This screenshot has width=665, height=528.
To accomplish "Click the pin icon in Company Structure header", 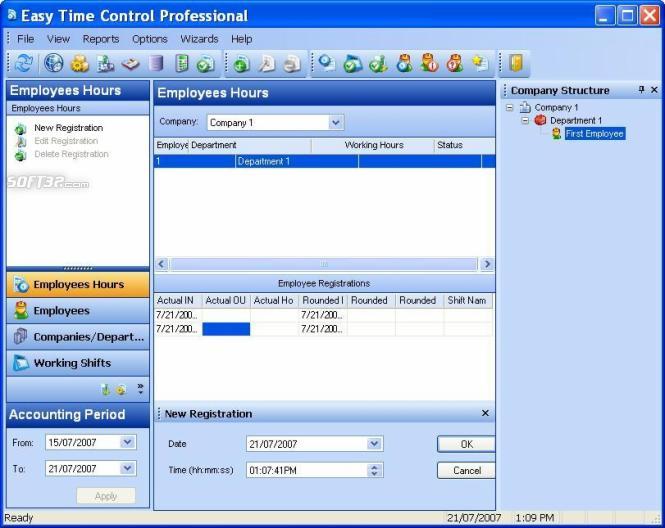I will (x=641, y=89).
